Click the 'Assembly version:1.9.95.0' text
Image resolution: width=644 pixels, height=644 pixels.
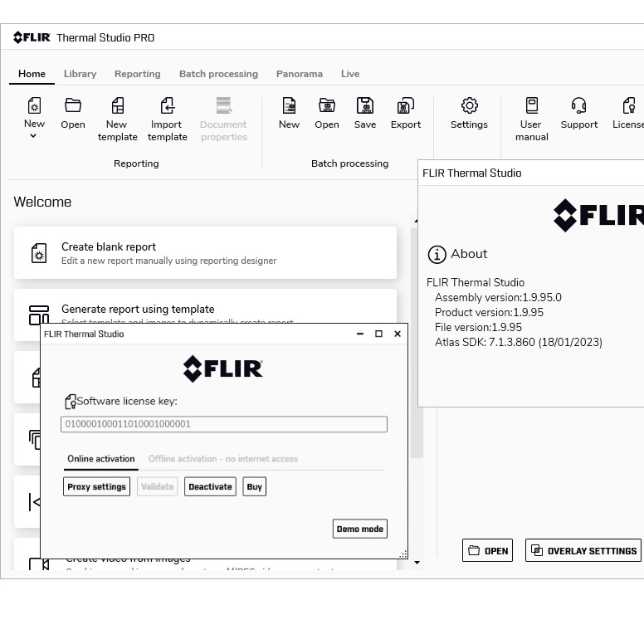(498, 297)
